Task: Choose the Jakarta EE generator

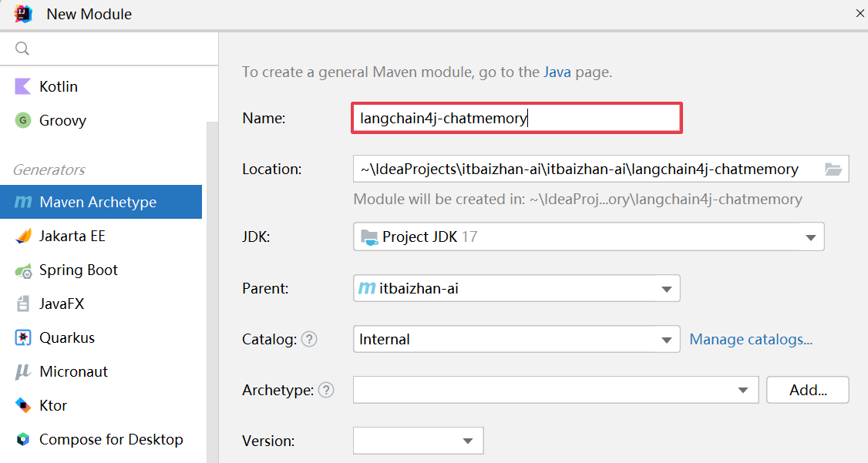Action: coord(101,237)
